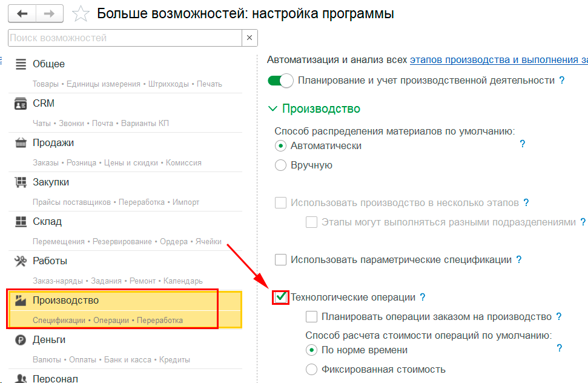This screenshot has width=588, height=383.
Task: Click the Перемещения • Резервирование • Ордера subtitle
Action: pos(127,242)
